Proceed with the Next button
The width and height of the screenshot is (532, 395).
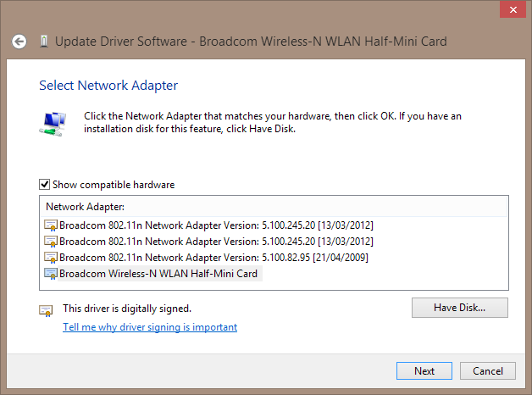[x=424, y=371]
